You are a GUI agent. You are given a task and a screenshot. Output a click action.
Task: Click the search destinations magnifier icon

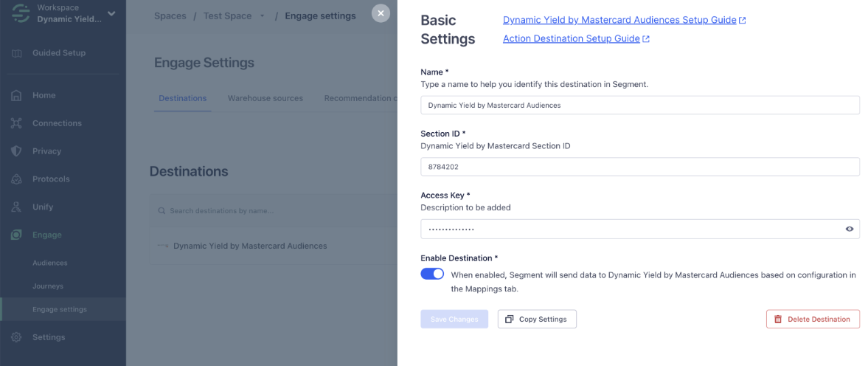(162, 211)
